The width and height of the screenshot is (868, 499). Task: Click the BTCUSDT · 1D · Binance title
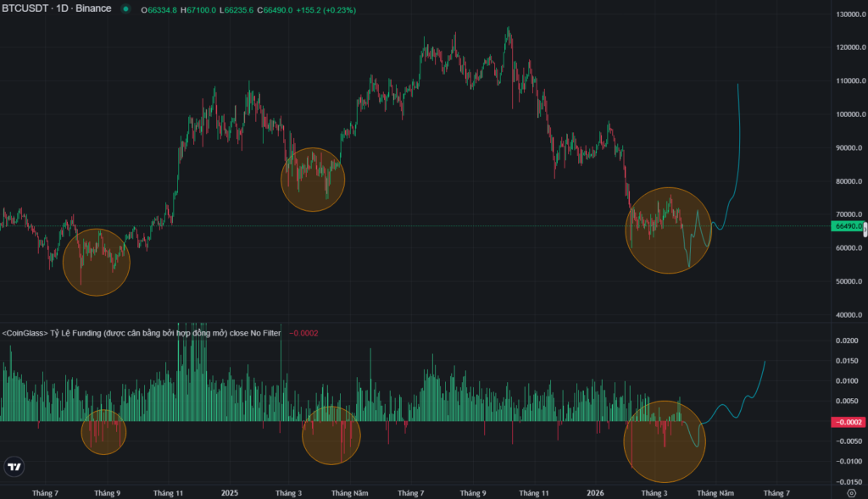tap(56, 9)
